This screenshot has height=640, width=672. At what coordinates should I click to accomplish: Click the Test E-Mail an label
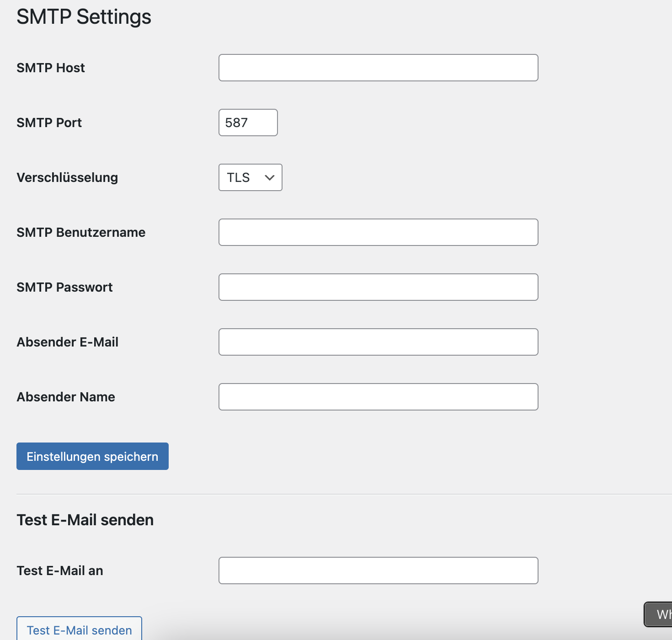[x=60, y=571]
